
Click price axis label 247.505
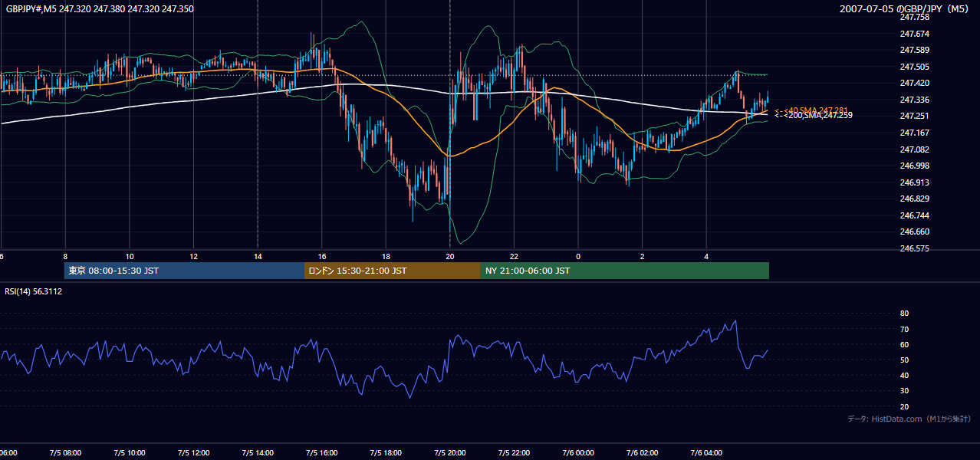914,67
